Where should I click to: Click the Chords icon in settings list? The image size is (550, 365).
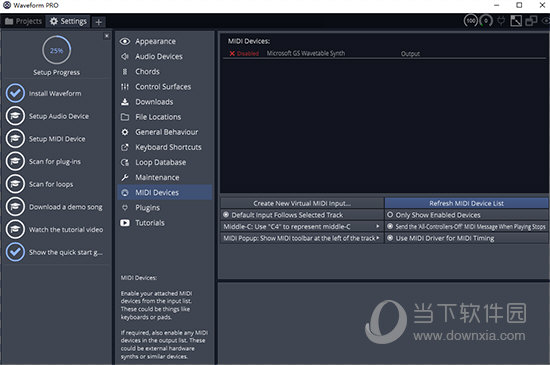click(125, 72)
